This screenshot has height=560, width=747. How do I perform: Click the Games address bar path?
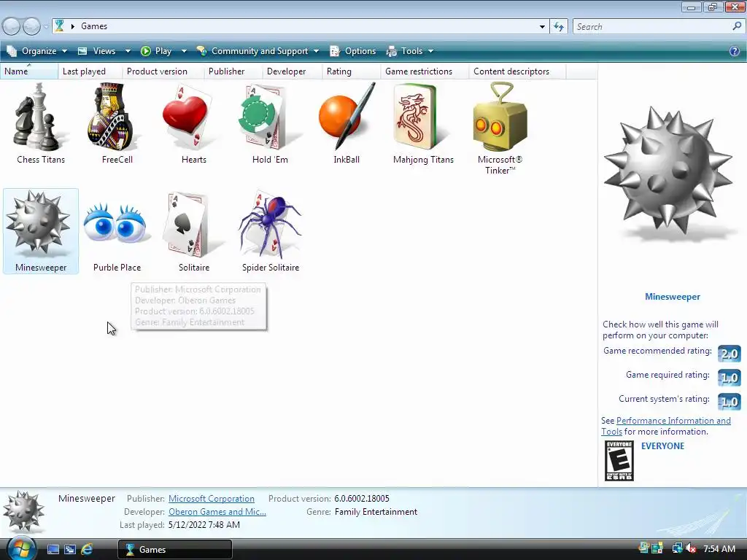[94, 26]
